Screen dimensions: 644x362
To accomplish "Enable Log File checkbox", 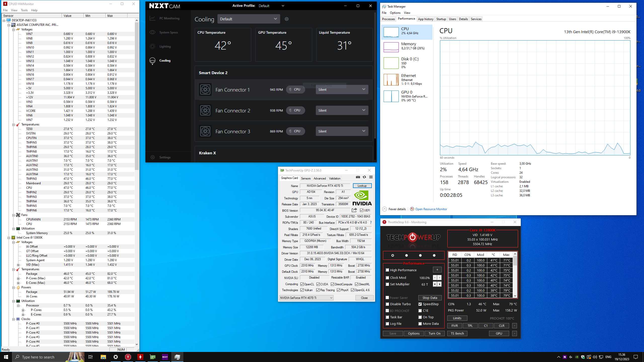I will pyautogui.click(x=387, y=324).
